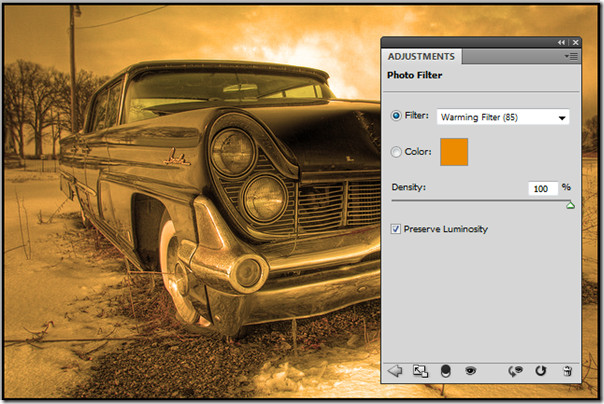Clip adjustment to layer below icon
604x404 pixels.
pyautogui.click(x=446, y=371)
